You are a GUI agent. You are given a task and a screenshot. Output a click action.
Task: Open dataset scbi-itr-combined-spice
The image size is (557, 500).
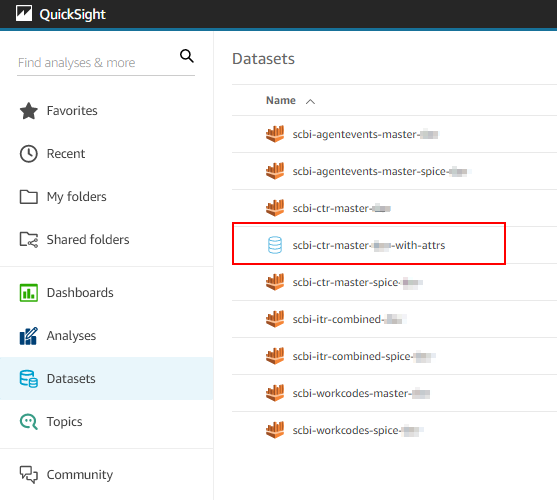point(364,356)
